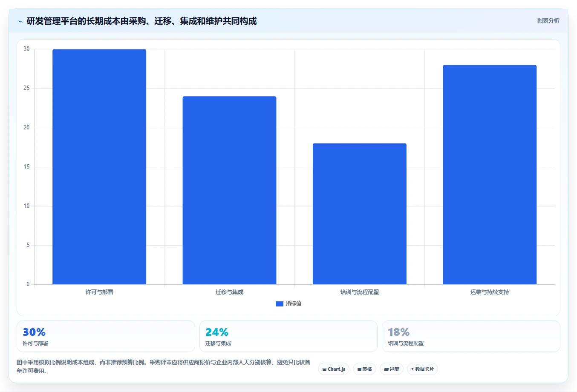This screenshot has height=392, width=577.
Task: Click the x-axis label 培训与流程配置
Action: [360, 292]
